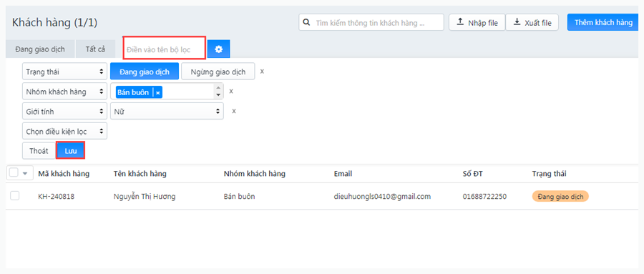
Task: Remove the Giới tính filter row x
Action: (234, 111)
